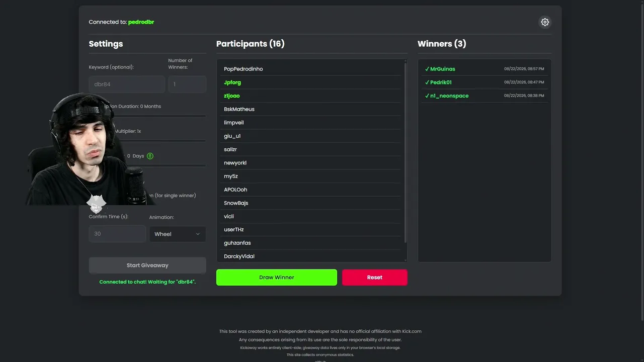Select participant giu_u1

[311, 136]
